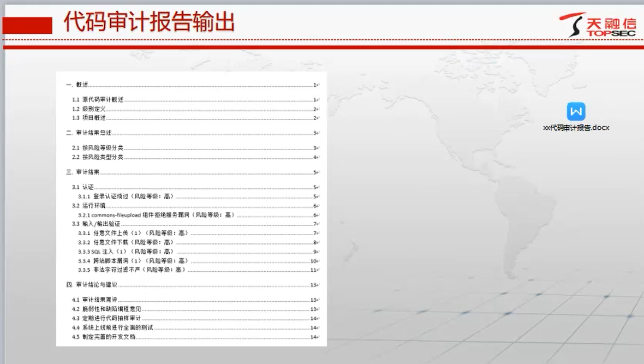Select 4.5 制定完善的开发文档
This screenshot has width=644, height=364.
pos(104,337)
